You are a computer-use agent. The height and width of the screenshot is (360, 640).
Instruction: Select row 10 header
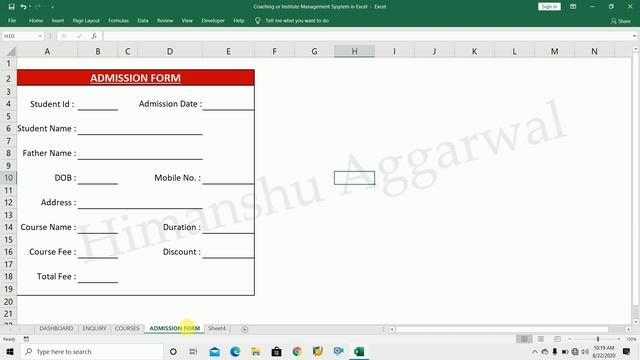coord(8,178)
